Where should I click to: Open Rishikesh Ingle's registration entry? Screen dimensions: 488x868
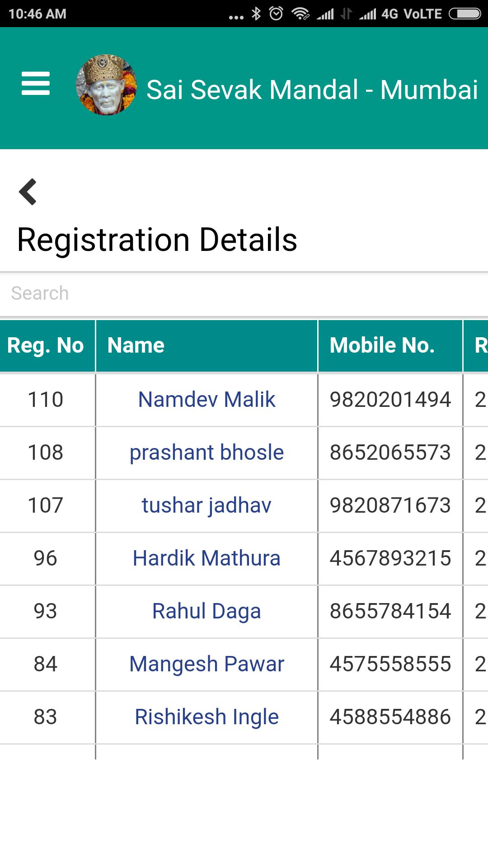pos(206,717)
